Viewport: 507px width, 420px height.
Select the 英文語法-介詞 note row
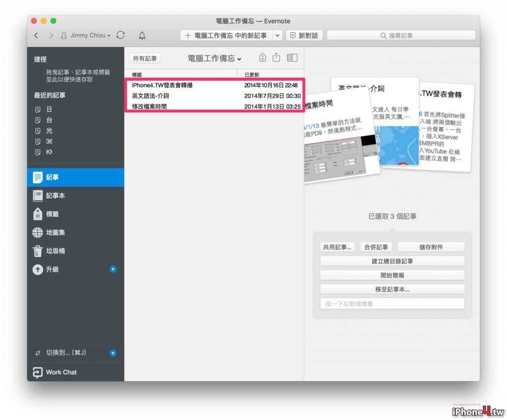(214, 96)
